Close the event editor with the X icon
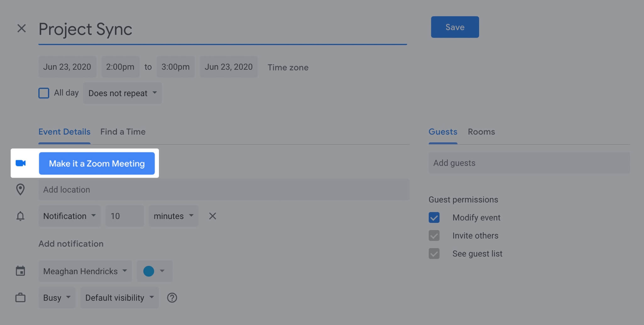Screen dimensions: 644x325 tap(21, 28)
